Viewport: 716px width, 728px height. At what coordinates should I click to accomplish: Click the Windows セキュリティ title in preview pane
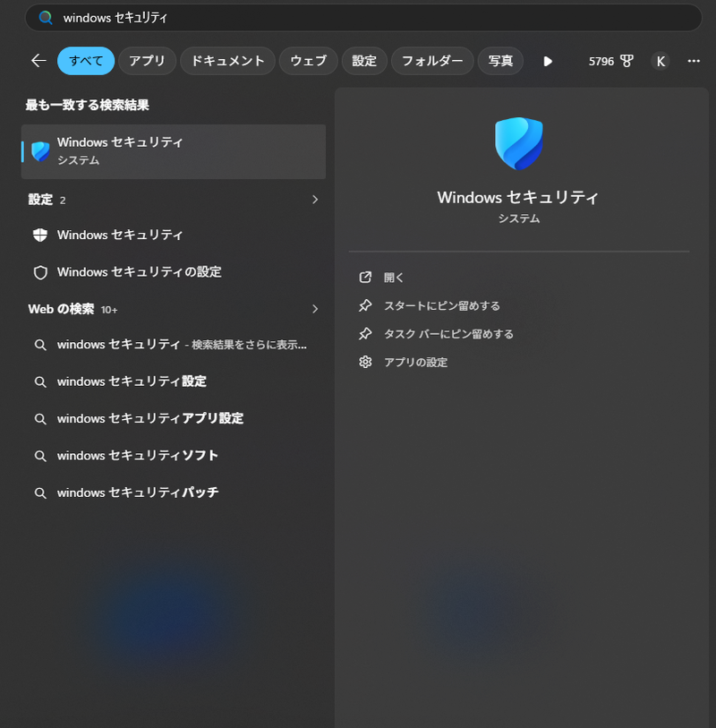(518, 198)
